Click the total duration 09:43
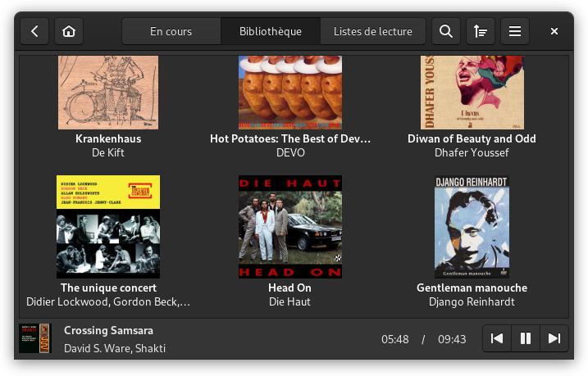Viewport: 588px width, 376px height. pos(452,339)
